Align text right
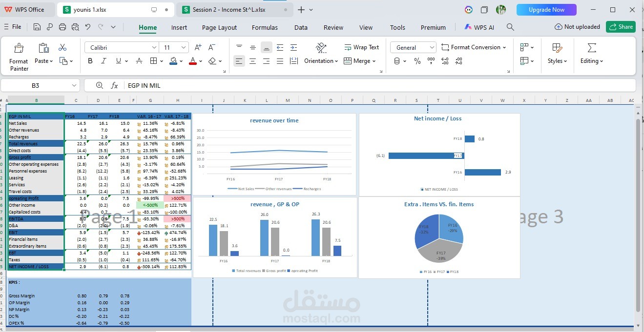The height and width of the screenshot is (332, 644). [x=266, y=61]
